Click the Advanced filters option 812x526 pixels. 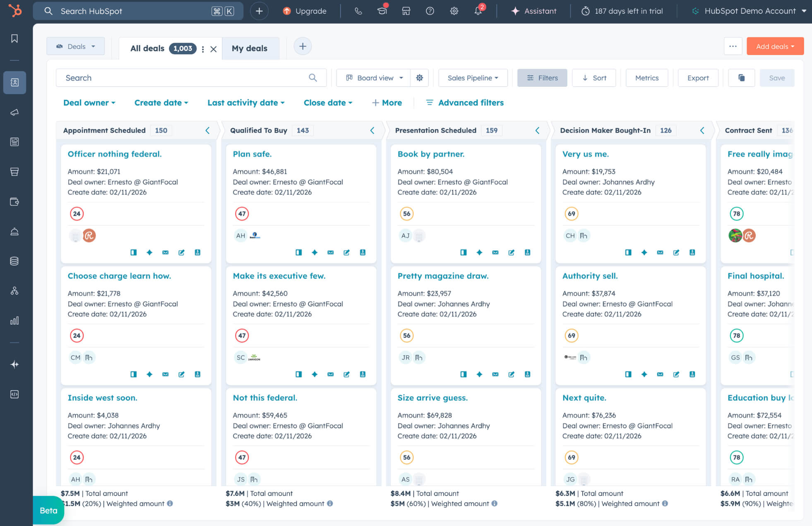(471, 103)
